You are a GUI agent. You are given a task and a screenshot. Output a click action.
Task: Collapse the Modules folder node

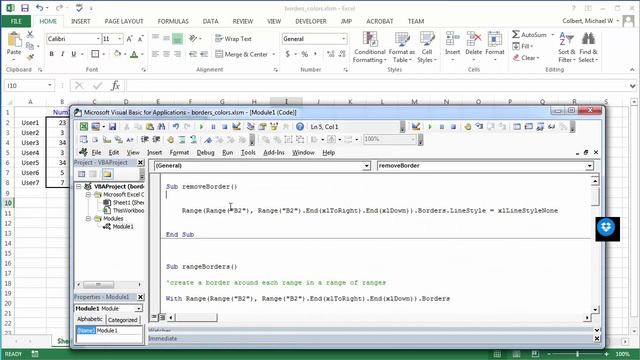[88, 219]
